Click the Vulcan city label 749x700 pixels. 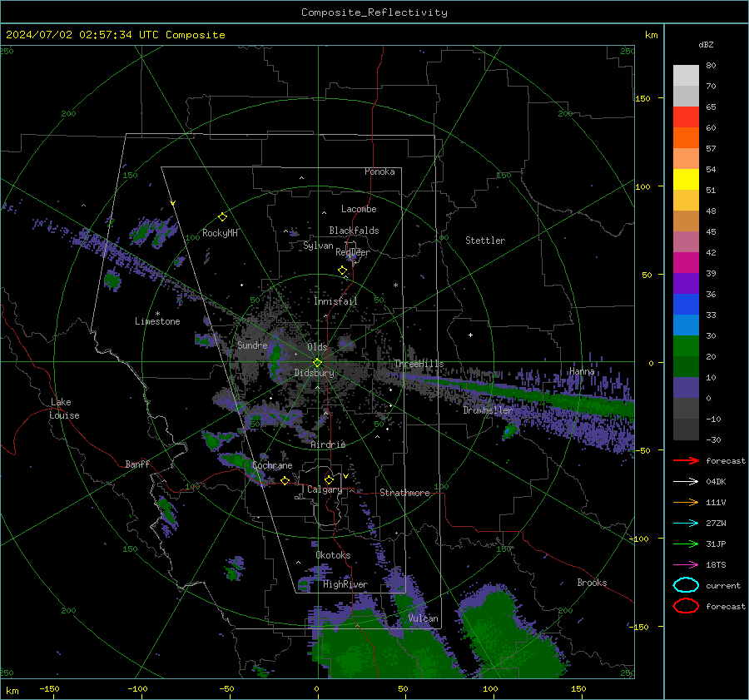click(x=424, y=618)
